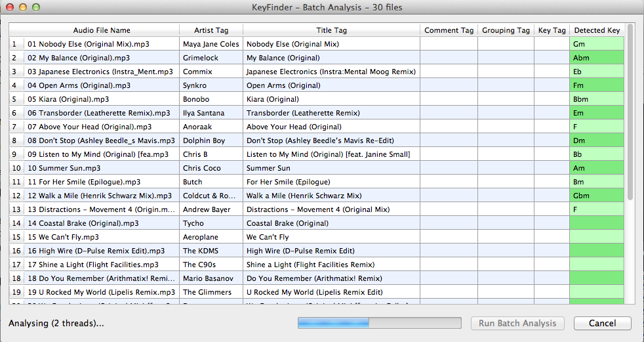
Task: Click title cell We Can't Fly
Action: click(x=331, y=237)
